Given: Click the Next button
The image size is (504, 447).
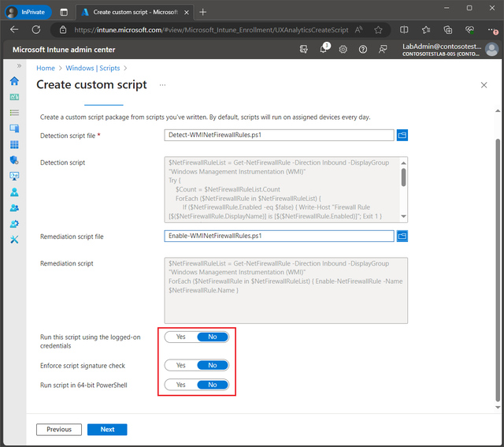Looking at the screenshot, I should click(x=107, y=430).
